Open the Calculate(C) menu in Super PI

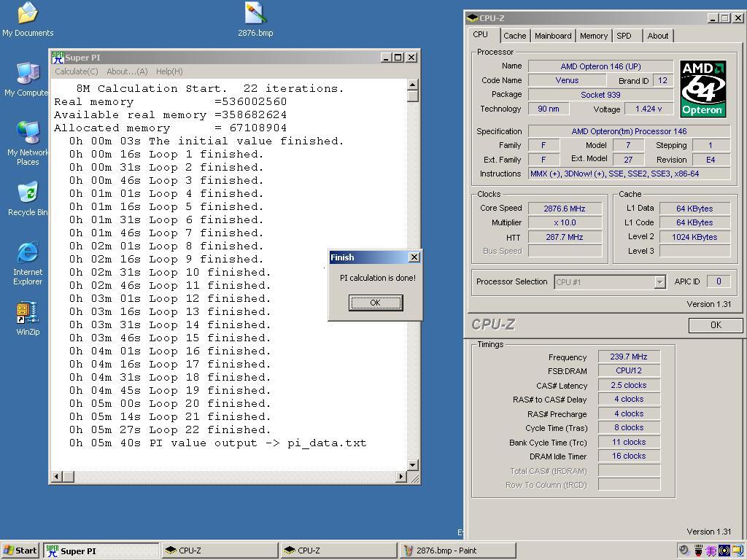76,71
